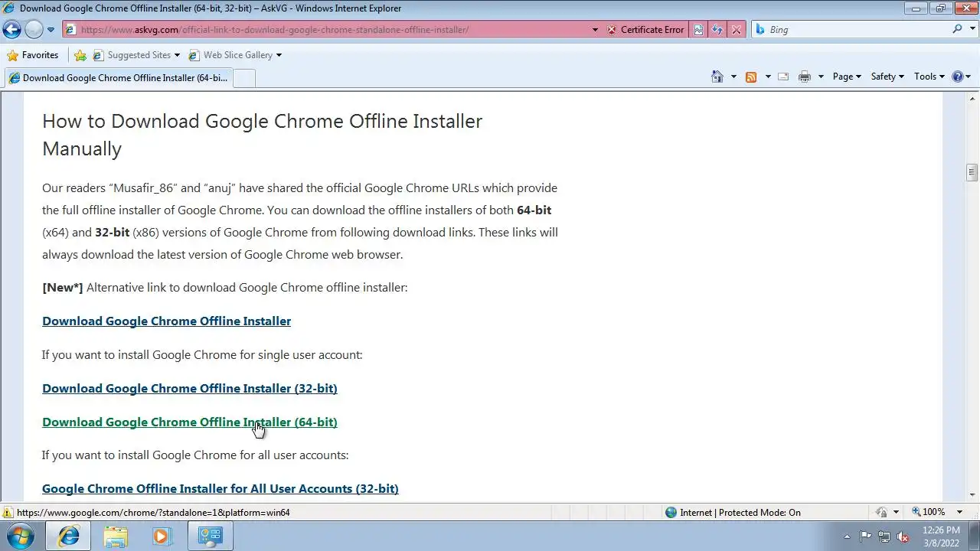Click the network tray icon
Viewport: 980px width, 551px height.
[x=884, y=536]
